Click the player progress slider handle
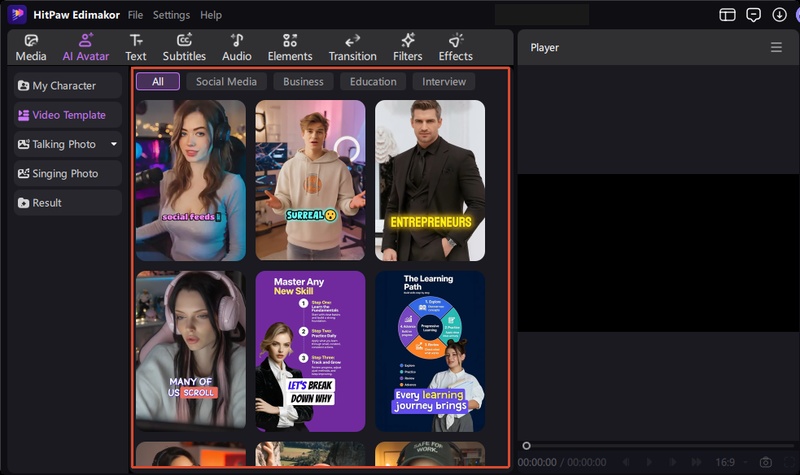This screenshot has width=800, height=475. (x=526, y=446)
